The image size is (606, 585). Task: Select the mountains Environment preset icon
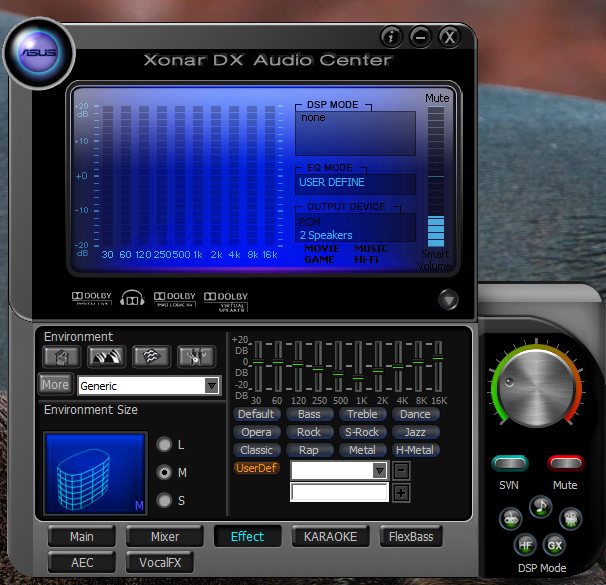[107, 356]
